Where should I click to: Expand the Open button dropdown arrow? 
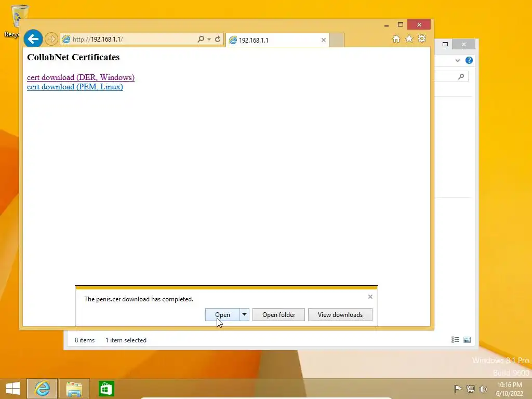244,314
